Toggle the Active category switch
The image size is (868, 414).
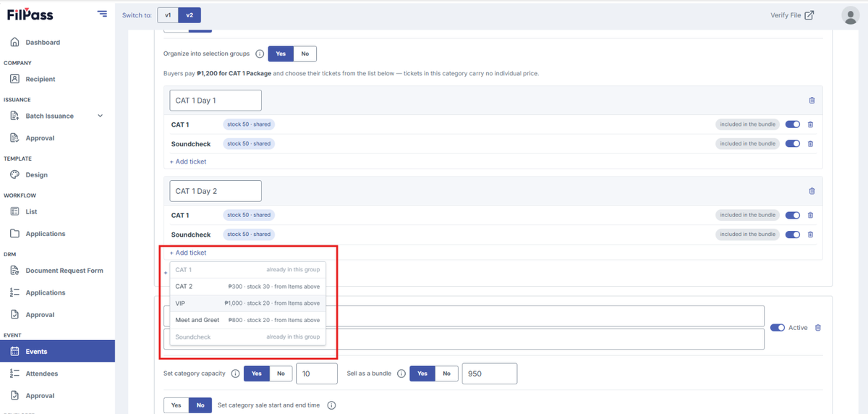click(x=778, y=328)
